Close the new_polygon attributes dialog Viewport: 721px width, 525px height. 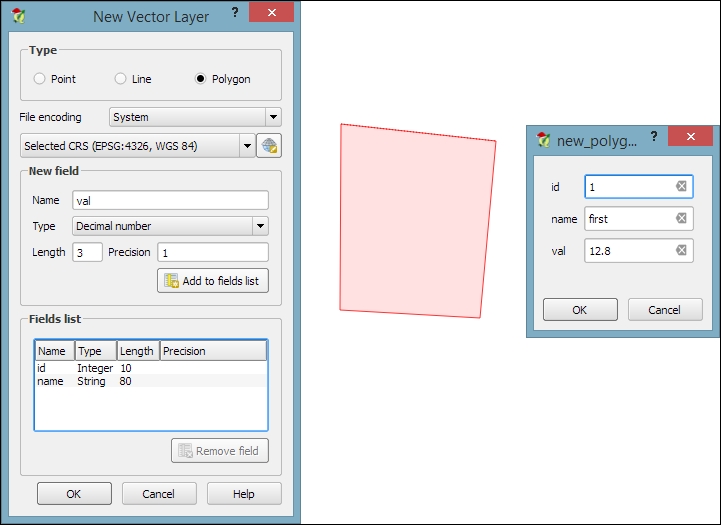tap(691, 136)
